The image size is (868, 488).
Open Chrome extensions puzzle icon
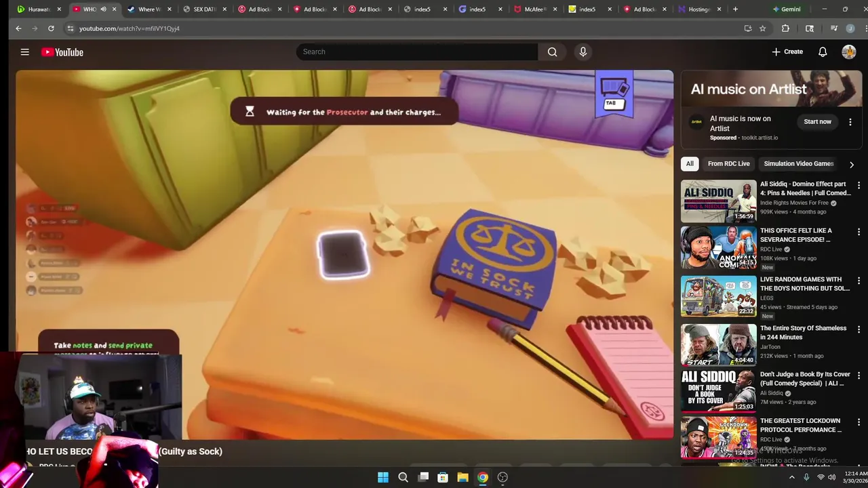tap(785, 28)
